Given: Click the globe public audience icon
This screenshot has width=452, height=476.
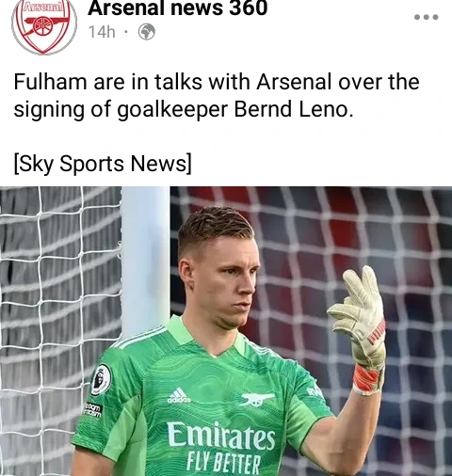Looking at the screenshot, I should pyautogui.click(x=147, y=32).
